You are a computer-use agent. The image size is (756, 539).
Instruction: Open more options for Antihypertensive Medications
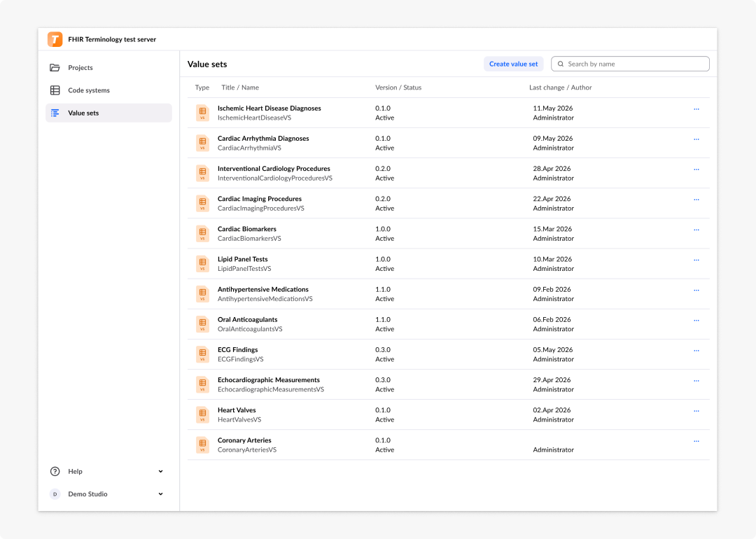click(696, 290)
